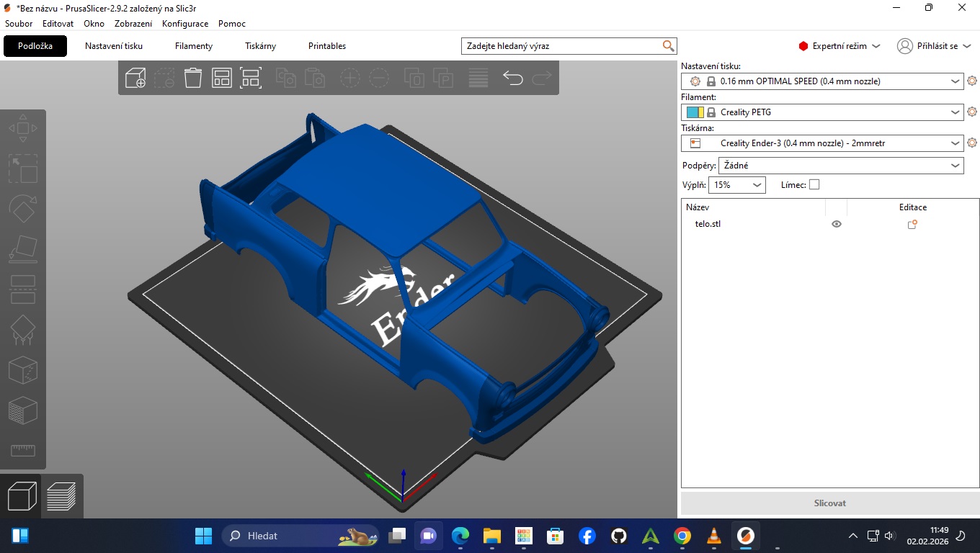
Task: Click the filament color swatch
Action: [x=695, y=112]
